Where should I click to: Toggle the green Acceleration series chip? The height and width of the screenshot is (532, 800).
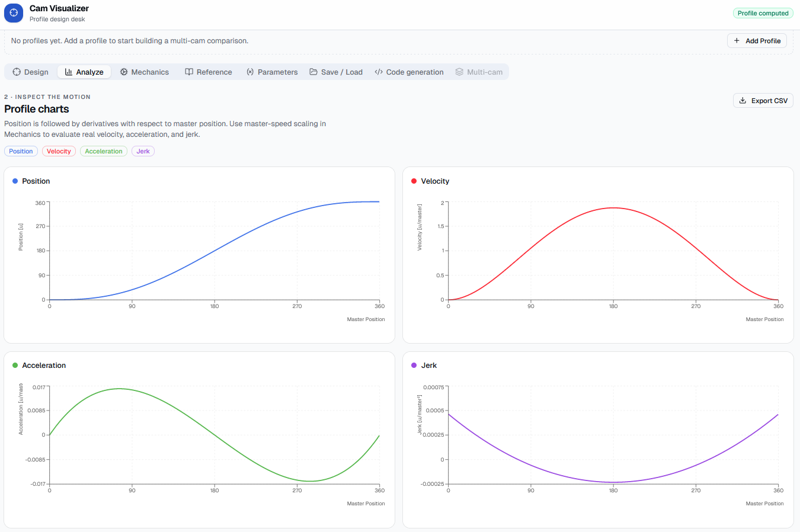[x=104, y=151]
